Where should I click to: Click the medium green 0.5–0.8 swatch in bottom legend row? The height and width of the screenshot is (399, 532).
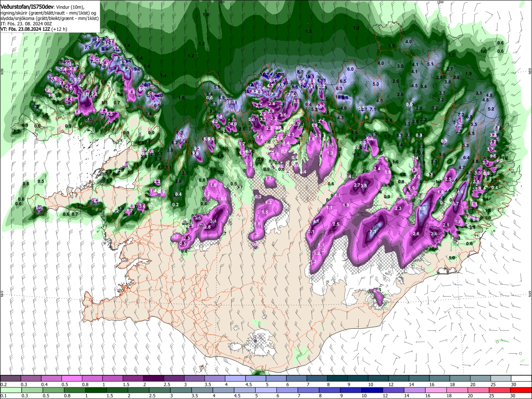[x=53, y=390]
